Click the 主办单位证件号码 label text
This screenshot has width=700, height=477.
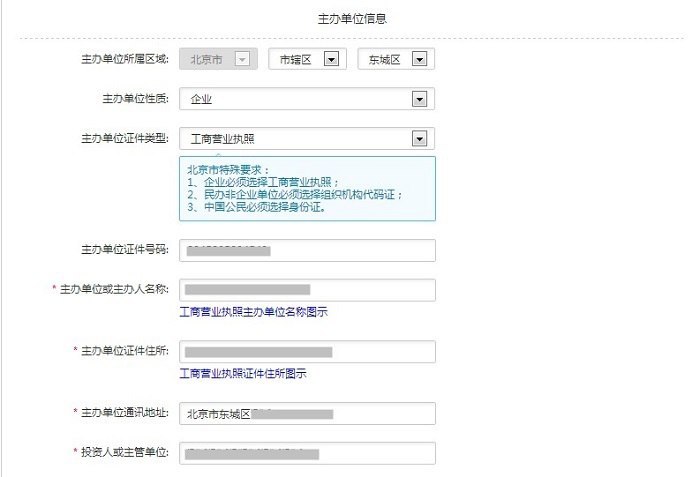point(124,249)
